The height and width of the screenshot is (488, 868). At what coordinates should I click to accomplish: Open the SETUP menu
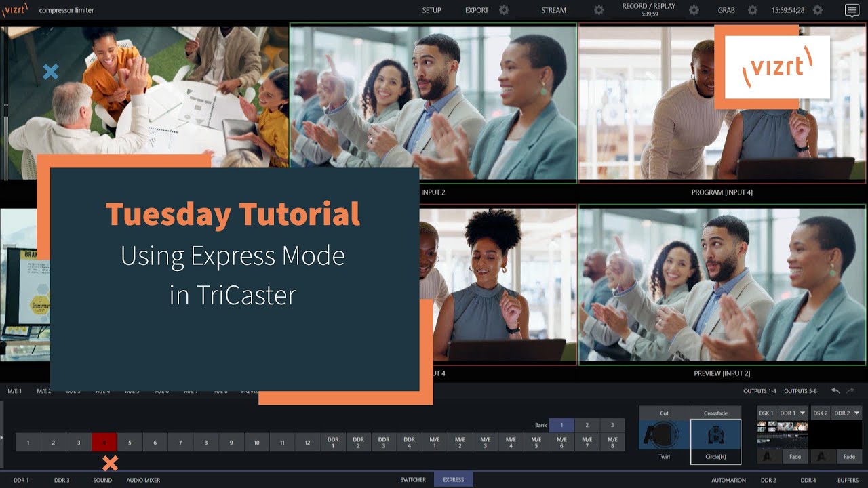point(431,10)
